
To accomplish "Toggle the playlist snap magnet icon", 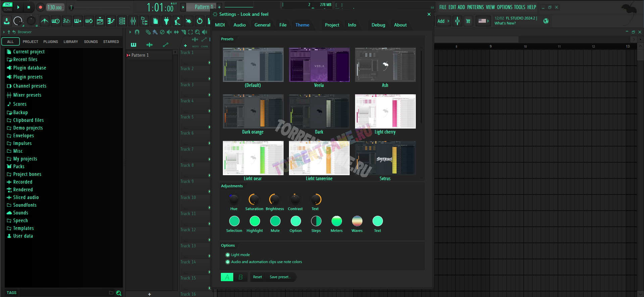I will [137, 32].
